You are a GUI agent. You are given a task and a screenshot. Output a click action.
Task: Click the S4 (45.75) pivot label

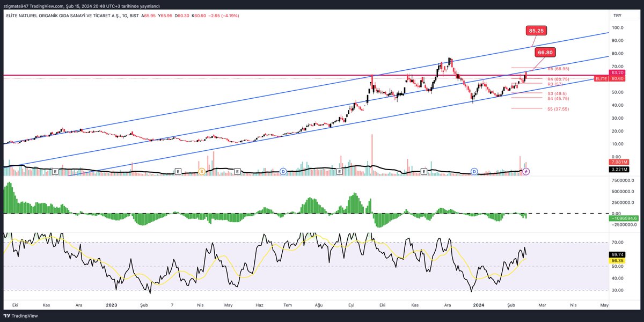(x=558, y=98)
